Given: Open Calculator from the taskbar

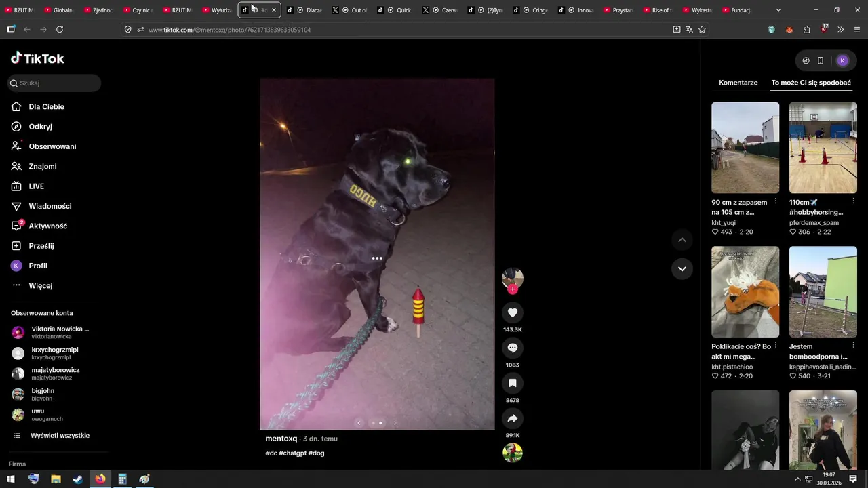Looking at the screenshot, I should pyautogui.click(x=122, y=479).
